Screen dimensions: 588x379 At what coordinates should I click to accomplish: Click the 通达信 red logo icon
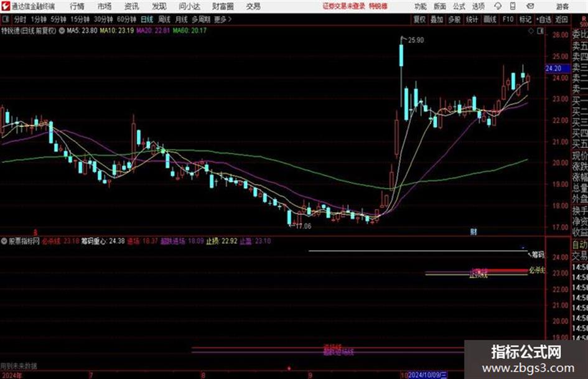pyautogui.click(x=5, y=6)
